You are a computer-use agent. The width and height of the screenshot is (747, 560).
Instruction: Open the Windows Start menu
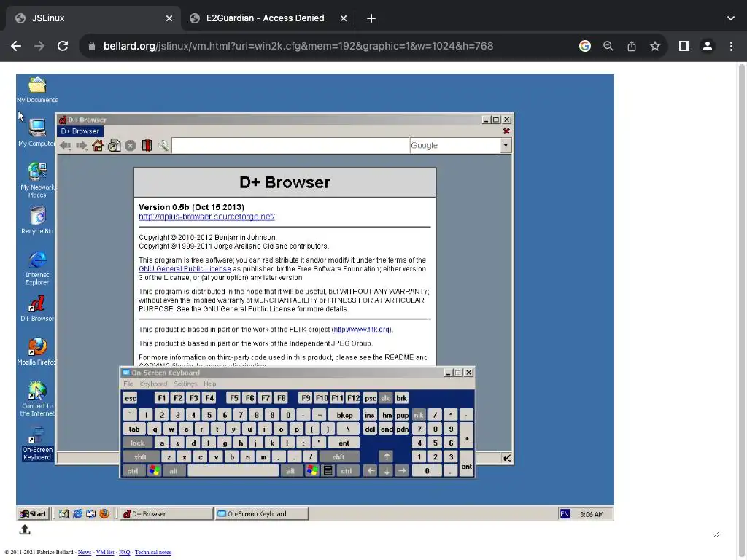pyautogui.click(x=34, y=514)
